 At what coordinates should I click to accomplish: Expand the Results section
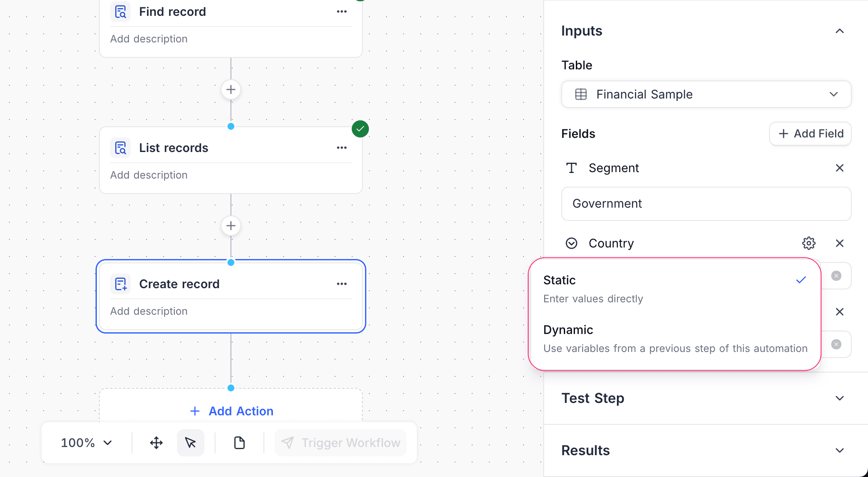[x=839, y=450]
